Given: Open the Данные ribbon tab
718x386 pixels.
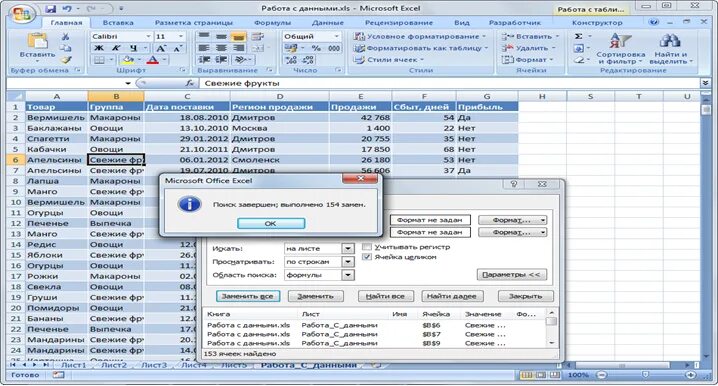Looking at the screenshot, I should (x=327, y=22).
